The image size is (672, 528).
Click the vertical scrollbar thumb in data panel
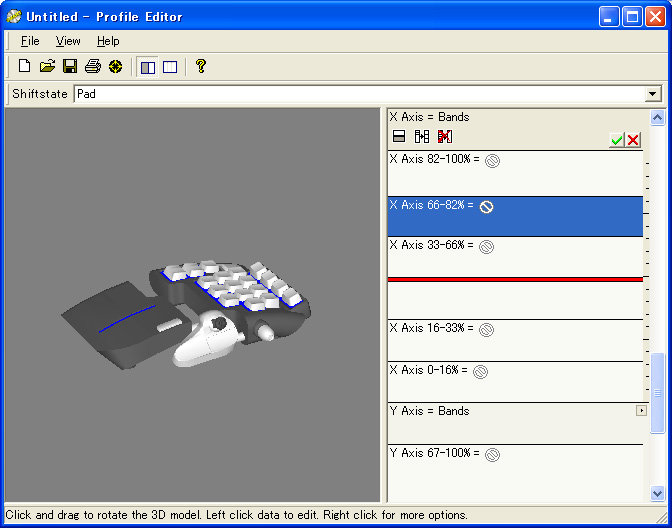[x=657, y=393]
